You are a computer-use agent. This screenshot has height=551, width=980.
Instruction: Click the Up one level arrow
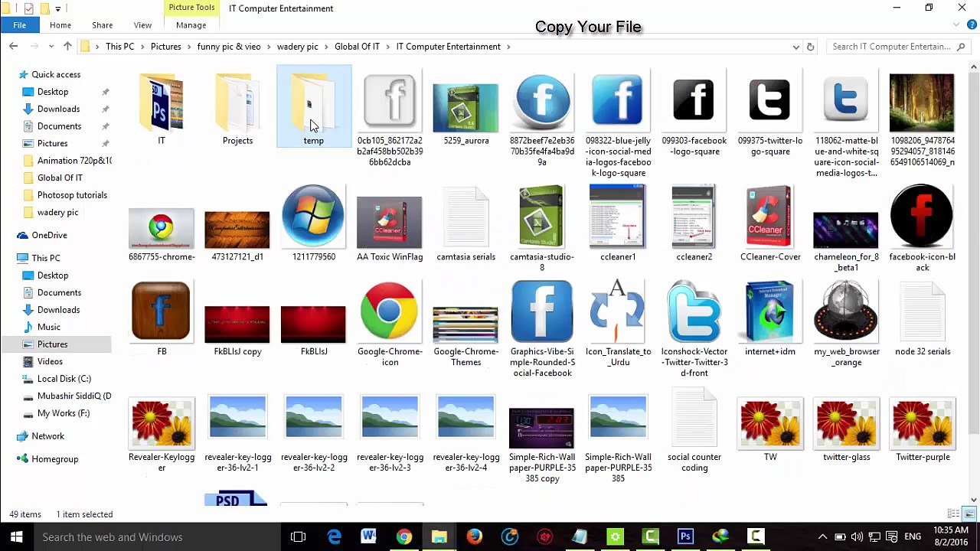pyautogui.click(x=67, y=47)
